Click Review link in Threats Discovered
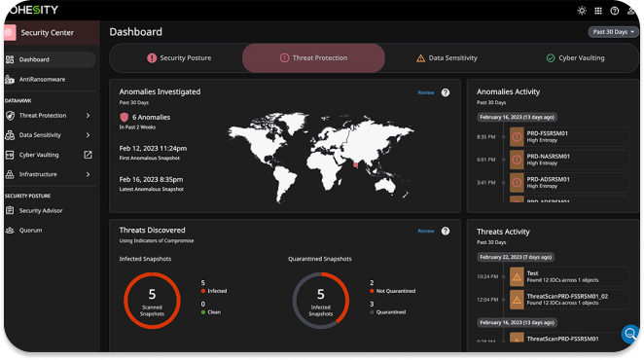644x360 pixels. pos(426,231)
